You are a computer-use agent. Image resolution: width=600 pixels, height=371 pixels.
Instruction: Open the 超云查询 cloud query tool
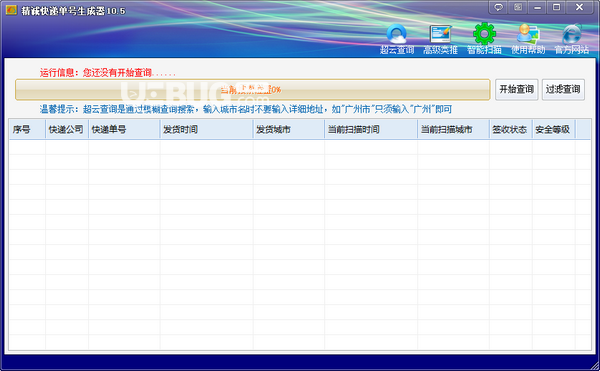[x=397, y=39]
